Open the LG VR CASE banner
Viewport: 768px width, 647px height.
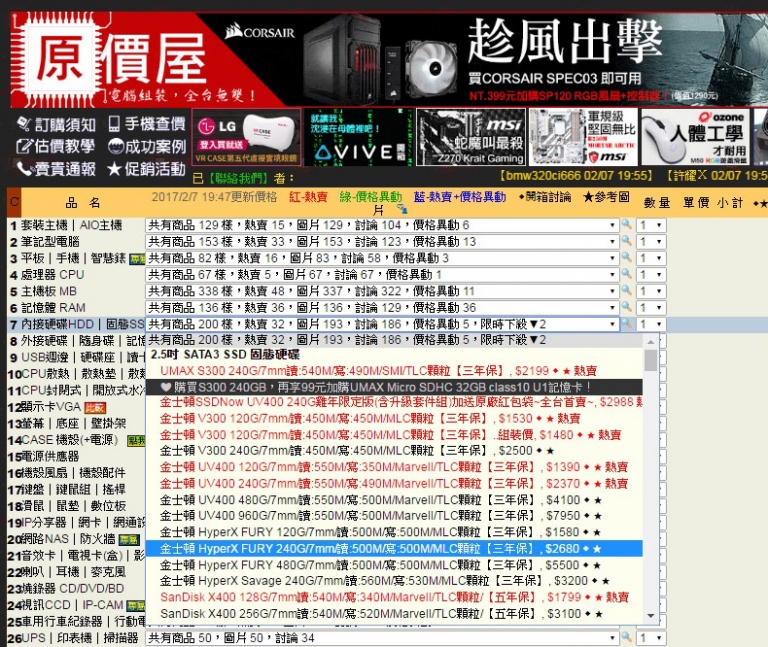pos(246,137)
